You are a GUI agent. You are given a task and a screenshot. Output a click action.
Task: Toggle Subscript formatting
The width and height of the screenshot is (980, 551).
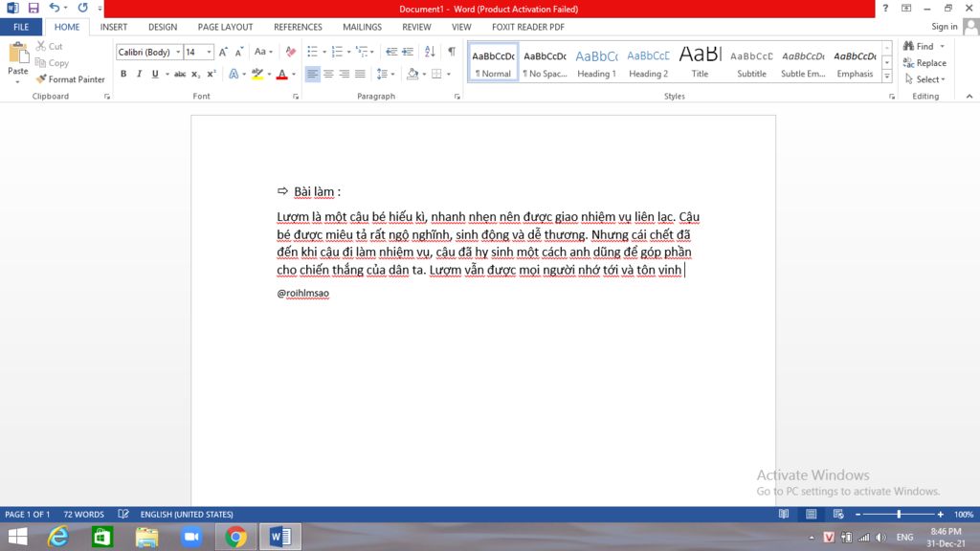[195, 74]
